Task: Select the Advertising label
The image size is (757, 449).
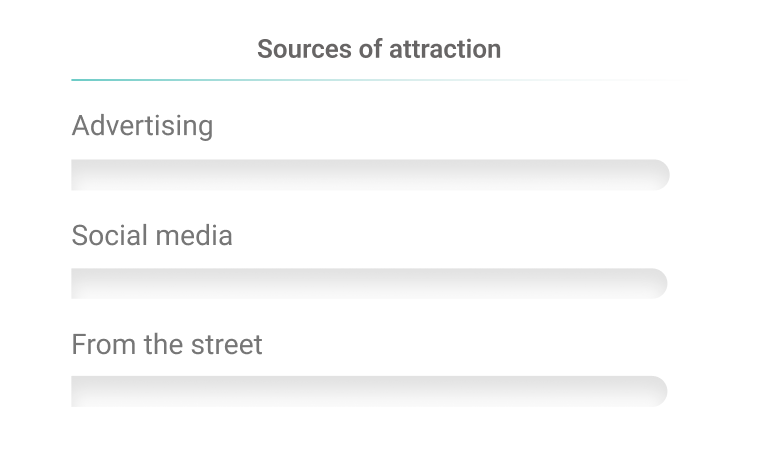Action: [142, 126]
